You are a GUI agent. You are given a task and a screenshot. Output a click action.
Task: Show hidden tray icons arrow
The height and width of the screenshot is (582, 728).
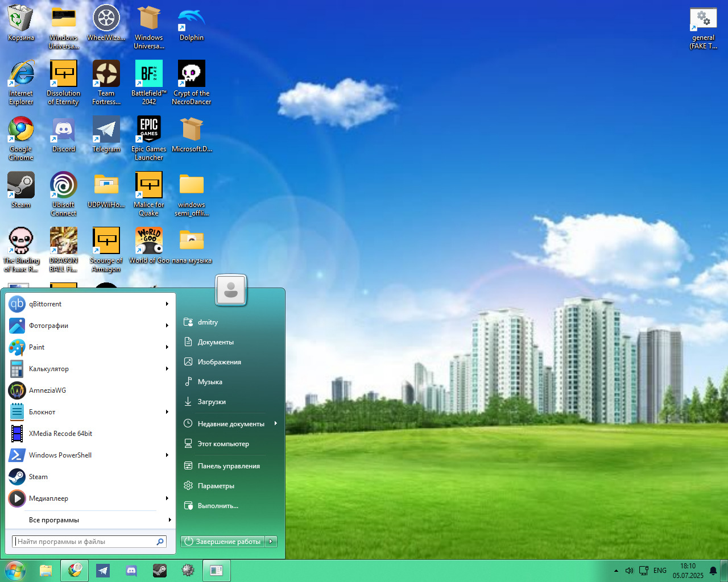coord(616,571)
